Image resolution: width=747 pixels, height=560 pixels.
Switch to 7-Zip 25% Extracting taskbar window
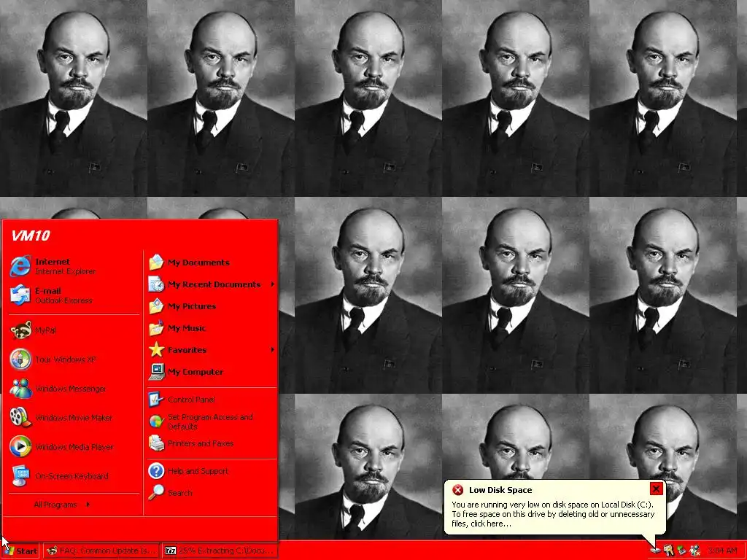pyautogui.click(x=220, y=551)
